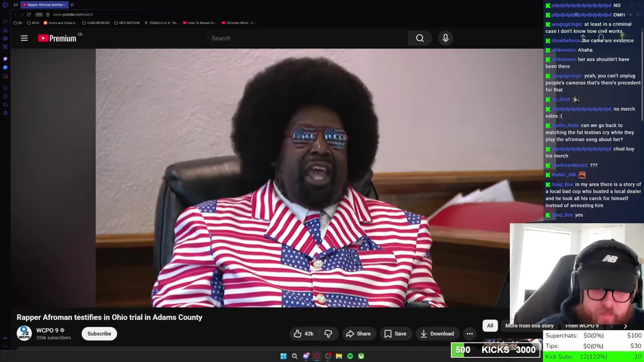Image resolution: width=644 pixels, height=362 pixels.
Task: Click chat username Soap_Box bad cop message
Action: (562, 185)
